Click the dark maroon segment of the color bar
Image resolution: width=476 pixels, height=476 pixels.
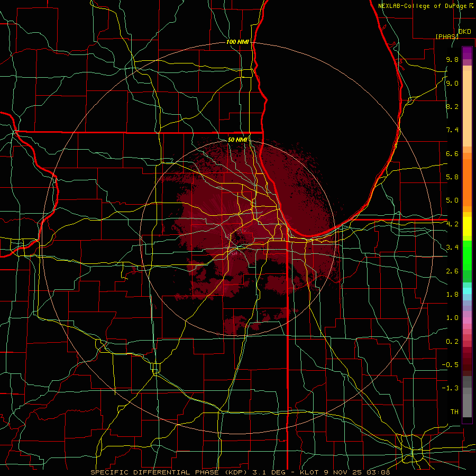pyautogui.click(x=467, y=362)
